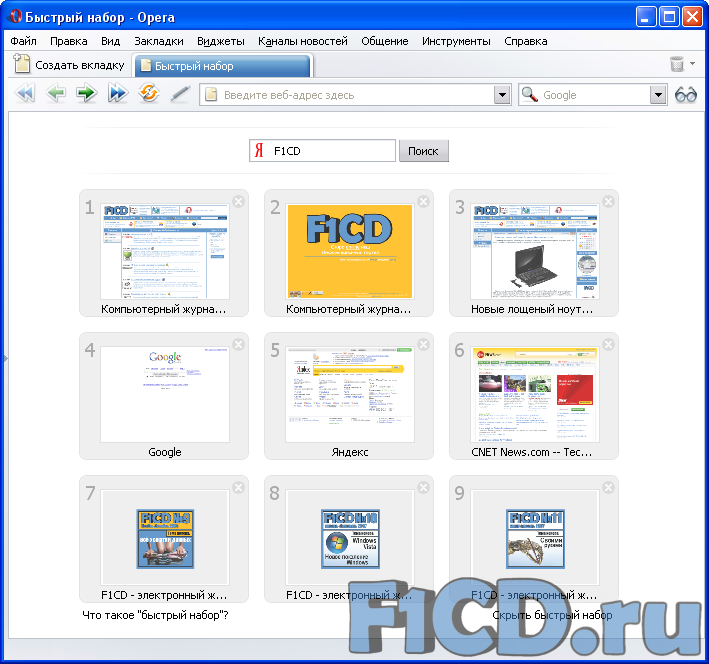Click the Fast Forward navigation icon
The image size is (709, 664).
point(118,94)
